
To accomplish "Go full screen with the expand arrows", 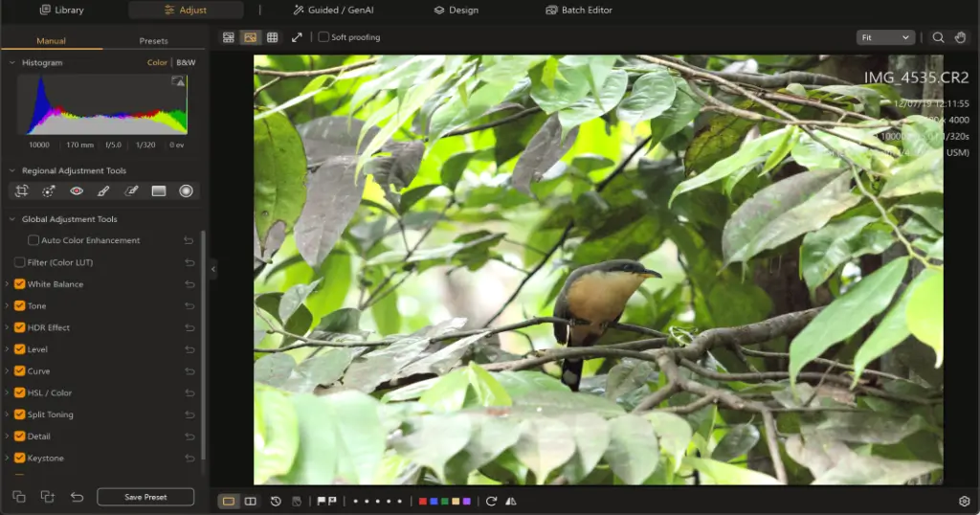I will [x=297, y=37].
